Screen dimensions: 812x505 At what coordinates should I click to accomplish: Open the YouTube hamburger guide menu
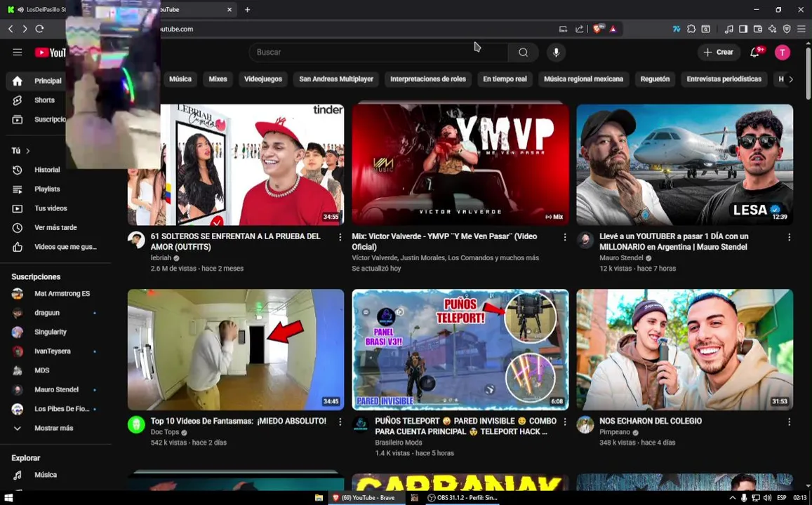pos(17,53)
